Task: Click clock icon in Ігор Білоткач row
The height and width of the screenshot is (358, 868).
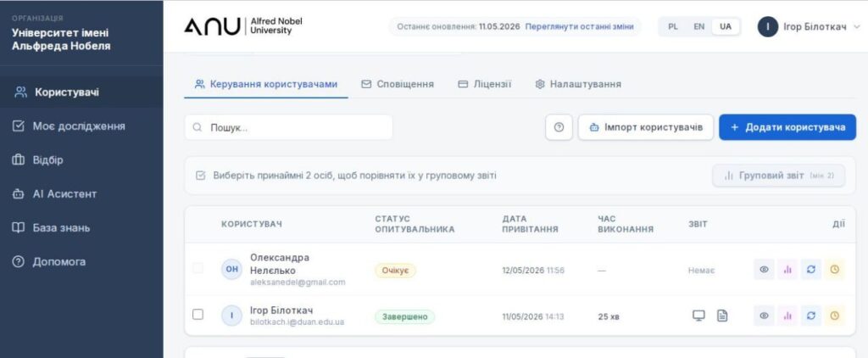Action: click(834, 316)
